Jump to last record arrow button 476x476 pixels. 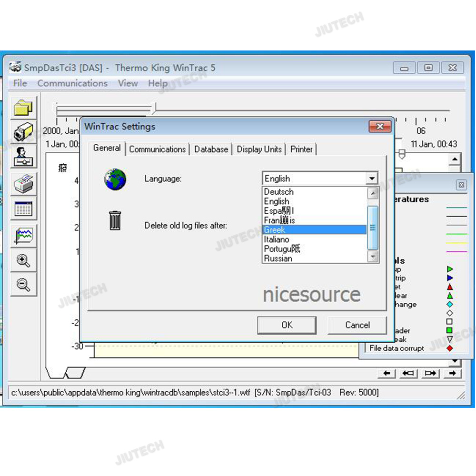pyautogui.click(x=452, y=373)
